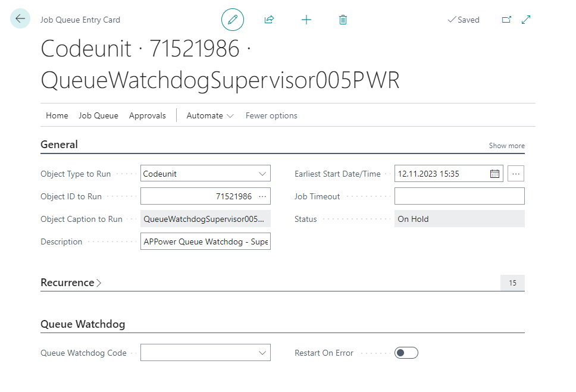The height and width of the screenshot is (392, 576).
Task: Open the calendar picker for Earliest Start Date/Time
Action: pyautogui.click(x=496, y=173)
